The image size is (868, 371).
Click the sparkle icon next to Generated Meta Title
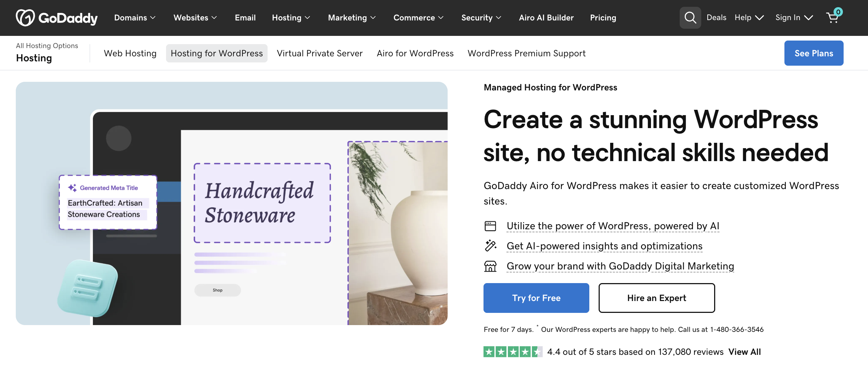(72, 188)
